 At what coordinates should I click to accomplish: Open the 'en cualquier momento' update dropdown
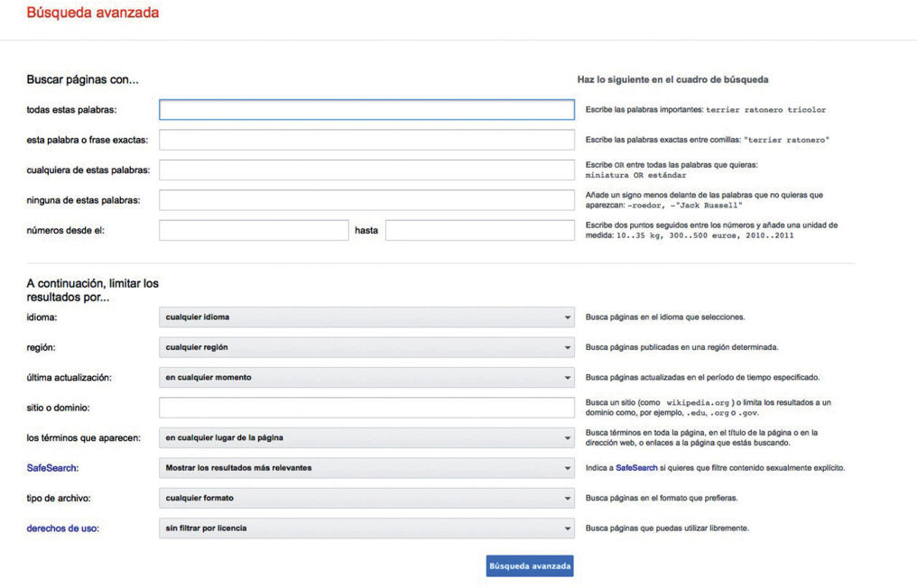[366, 377]
